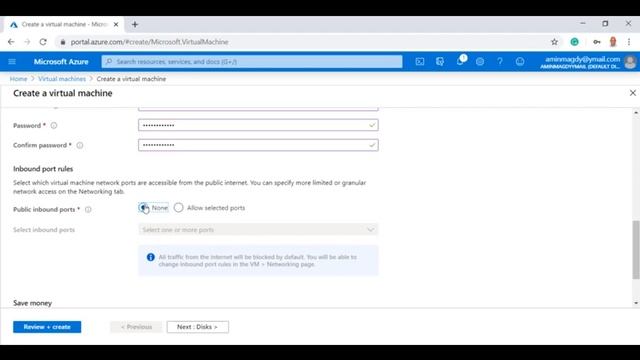Click the browser address bar URL
Image resolution: width=640 pixels, height=360 pixels.
149,42
